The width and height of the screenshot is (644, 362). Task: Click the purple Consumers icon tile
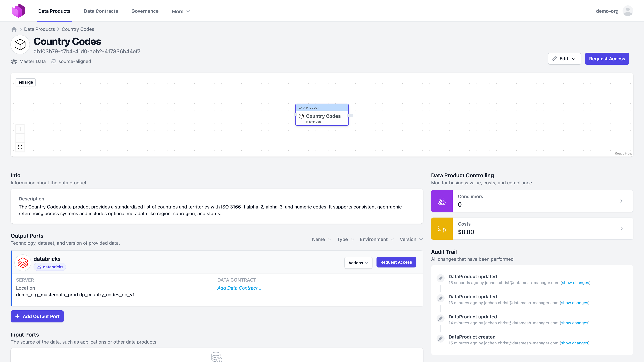coord(442,201)
